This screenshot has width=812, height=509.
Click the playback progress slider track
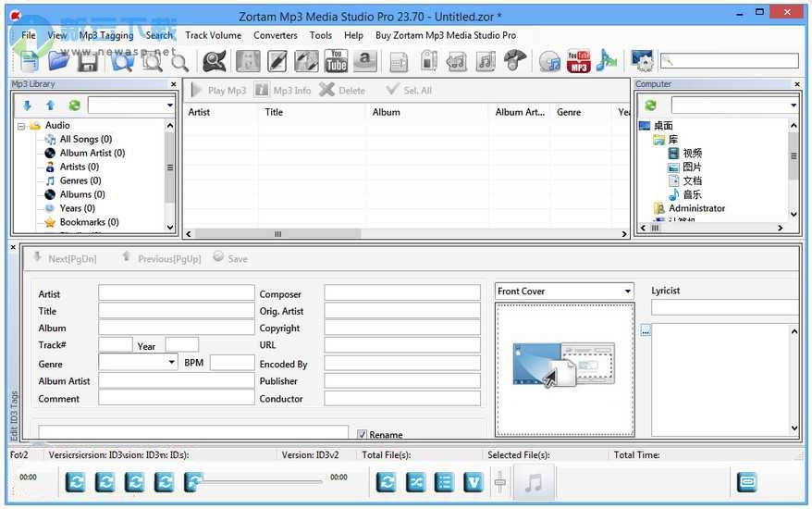(262, 481)
